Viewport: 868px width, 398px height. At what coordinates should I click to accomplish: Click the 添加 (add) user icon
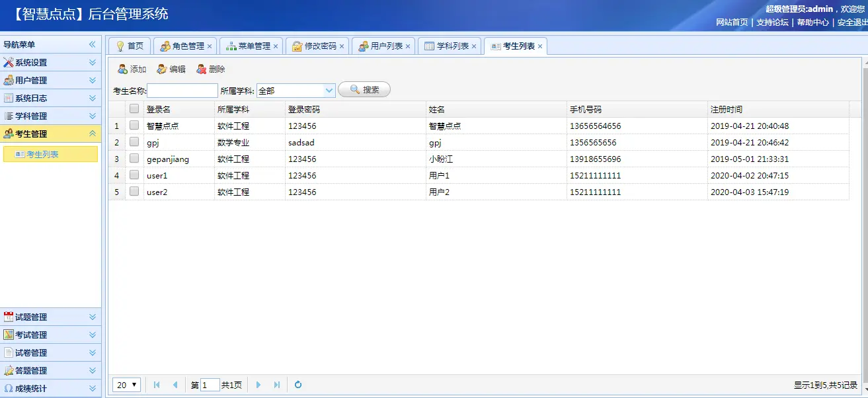coord(122,69)
